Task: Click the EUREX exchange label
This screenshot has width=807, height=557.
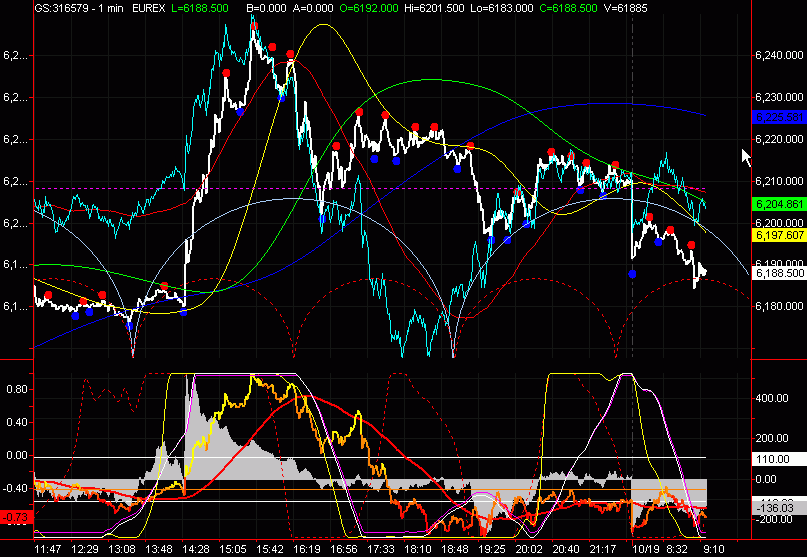Action: click(x=148, y=8)
